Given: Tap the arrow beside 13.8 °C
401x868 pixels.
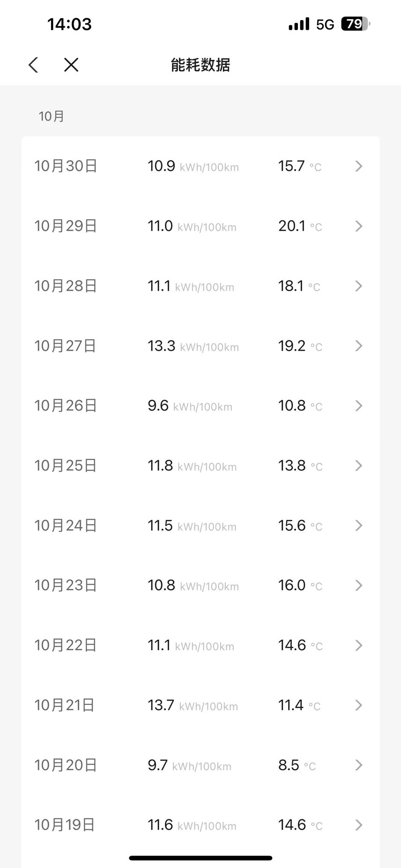Looking at the screenshot, I should [359, 466].
